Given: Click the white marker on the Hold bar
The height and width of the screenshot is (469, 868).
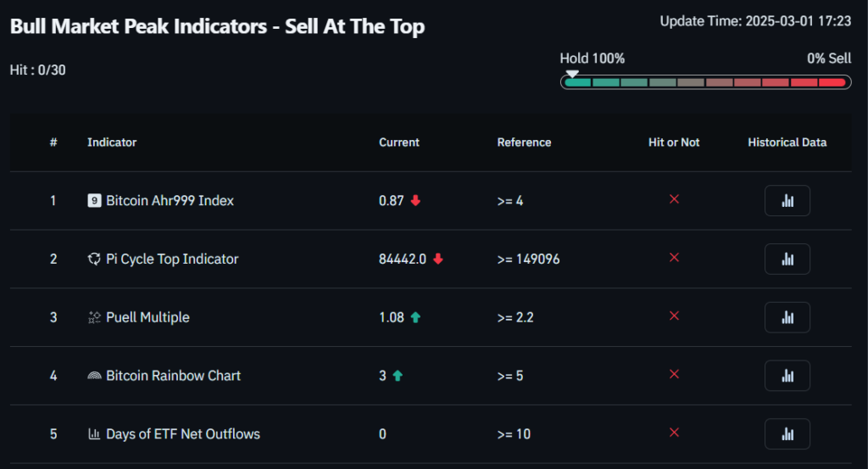Looking at the screenshot, I should (572, 74).
